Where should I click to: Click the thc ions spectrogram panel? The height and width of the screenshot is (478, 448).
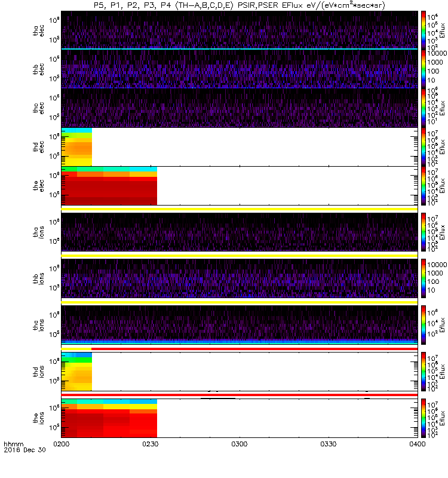240,325
